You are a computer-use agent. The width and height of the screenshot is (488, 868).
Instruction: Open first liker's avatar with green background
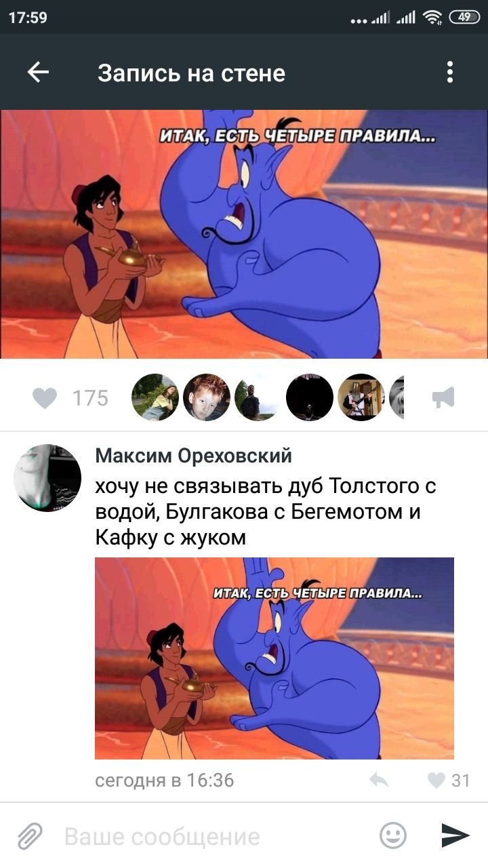pos(155,397)
